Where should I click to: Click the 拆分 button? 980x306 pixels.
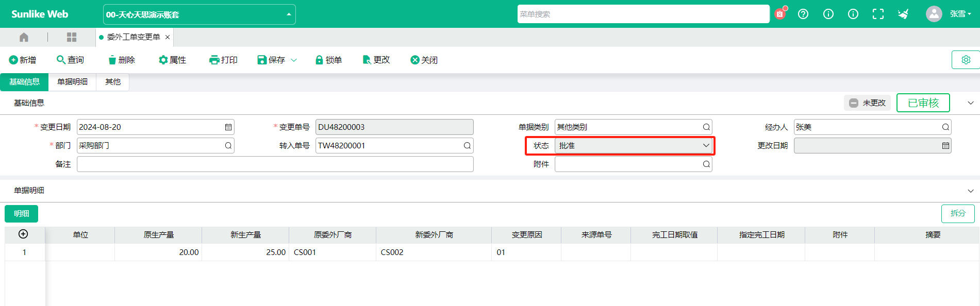[x=957, y=213]
